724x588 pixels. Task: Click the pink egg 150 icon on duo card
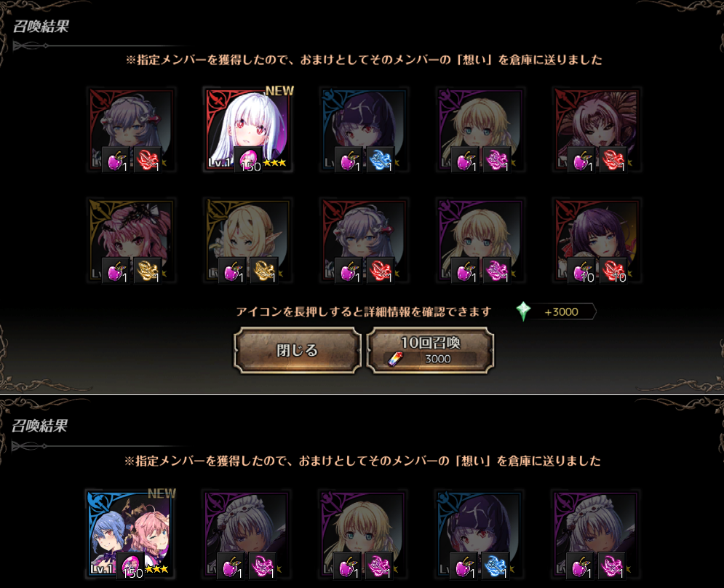coord(132,565)
